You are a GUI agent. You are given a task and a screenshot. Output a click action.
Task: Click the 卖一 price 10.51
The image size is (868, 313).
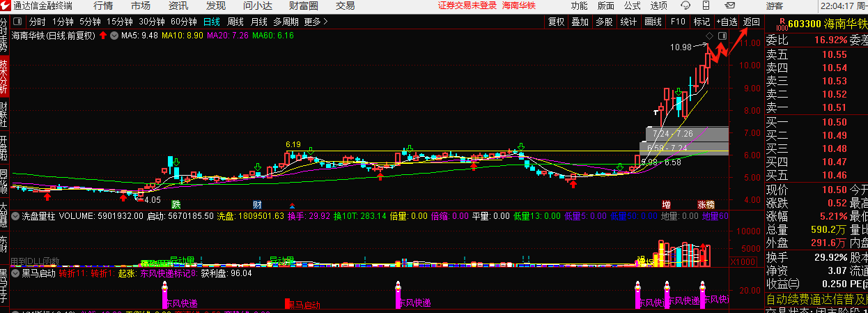coord(834,107)
